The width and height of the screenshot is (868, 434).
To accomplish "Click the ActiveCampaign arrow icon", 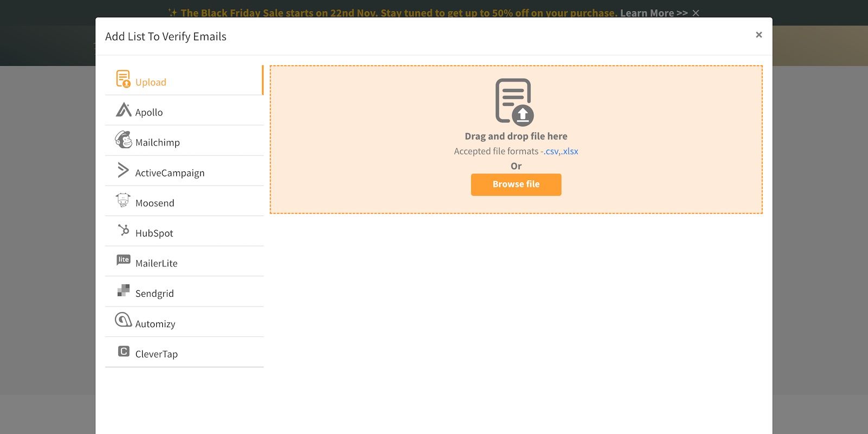I will (123, 170).
